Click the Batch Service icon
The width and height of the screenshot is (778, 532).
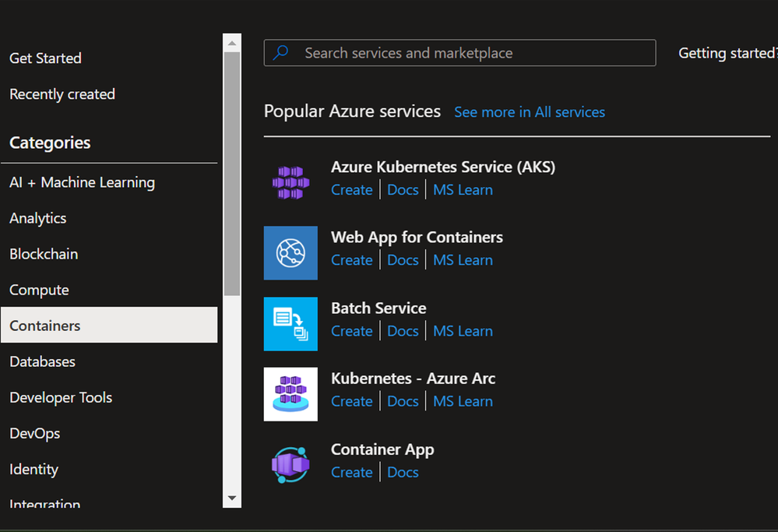click(x=290, y=324)
